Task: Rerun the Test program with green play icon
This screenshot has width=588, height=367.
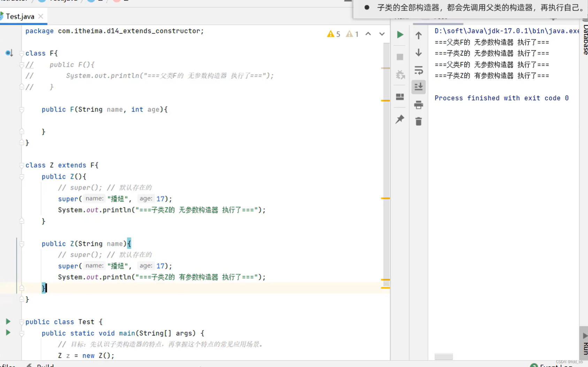Action: click(400, 35)
